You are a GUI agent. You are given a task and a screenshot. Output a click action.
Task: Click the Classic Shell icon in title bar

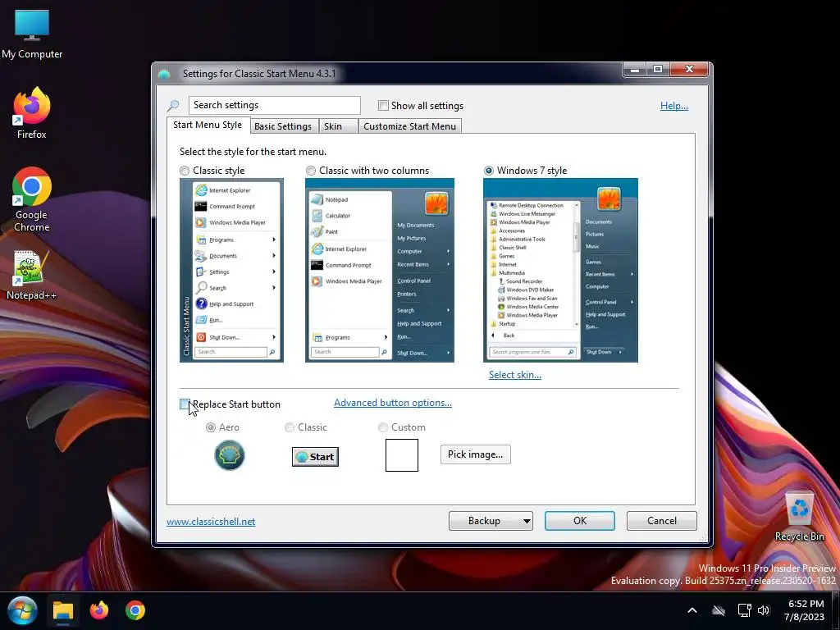pyautogui.click(x=164, y=74)
